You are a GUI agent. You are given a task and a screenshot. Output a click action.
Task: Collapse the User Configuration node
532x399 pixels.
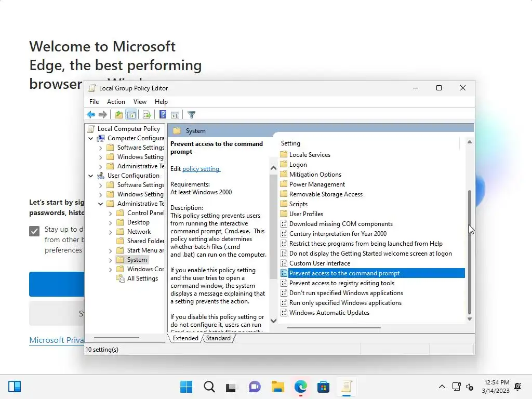[90, 176]
